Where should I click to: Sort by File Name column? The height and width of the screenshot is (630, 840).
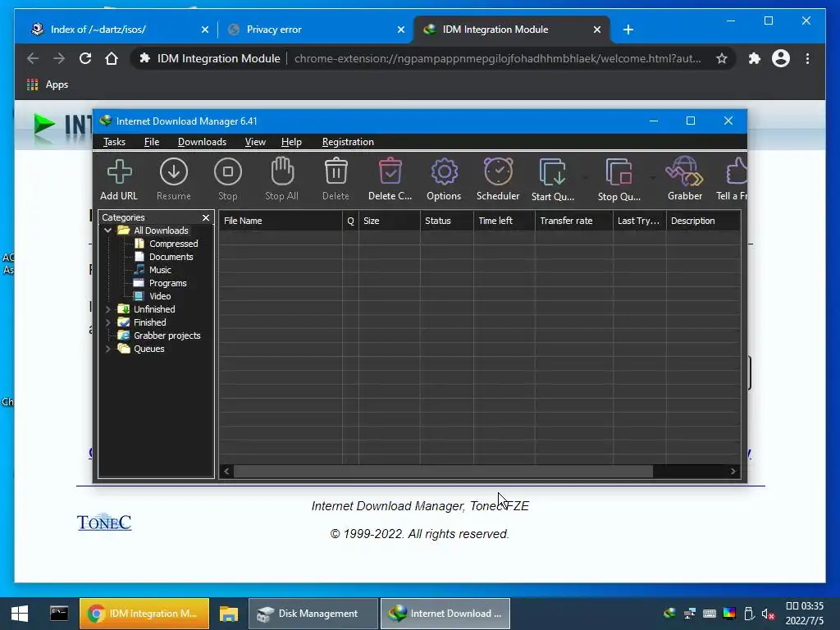tap(281, 221)
